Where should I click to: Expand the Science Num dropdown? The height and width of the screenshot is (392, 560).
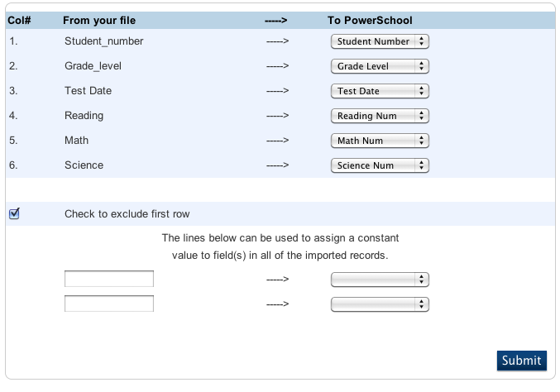click(380, 165)
